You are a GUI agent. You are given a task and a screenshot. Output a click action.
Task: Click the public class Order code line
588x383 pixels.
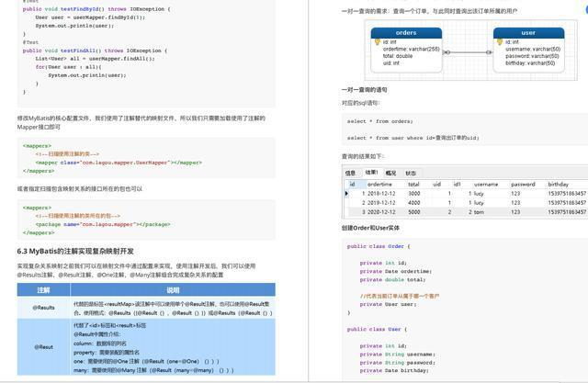pos(379,246)
